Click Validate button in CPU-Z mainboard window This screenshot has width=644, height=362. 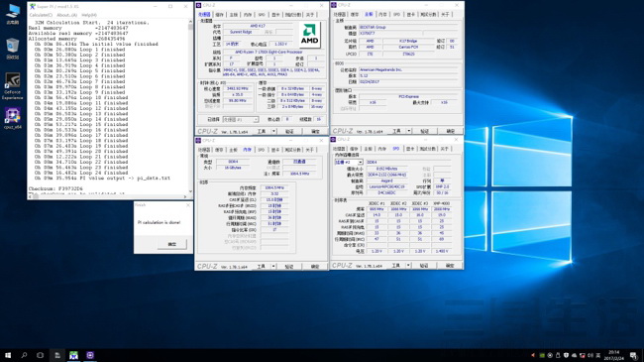point(424,131)
